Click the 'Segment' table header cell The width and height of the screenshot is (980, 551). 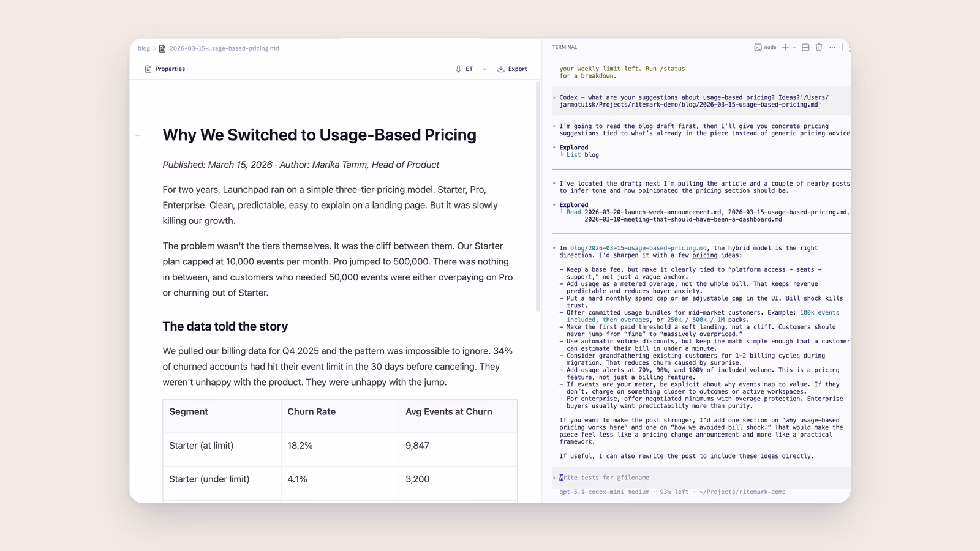coord(222,416)
